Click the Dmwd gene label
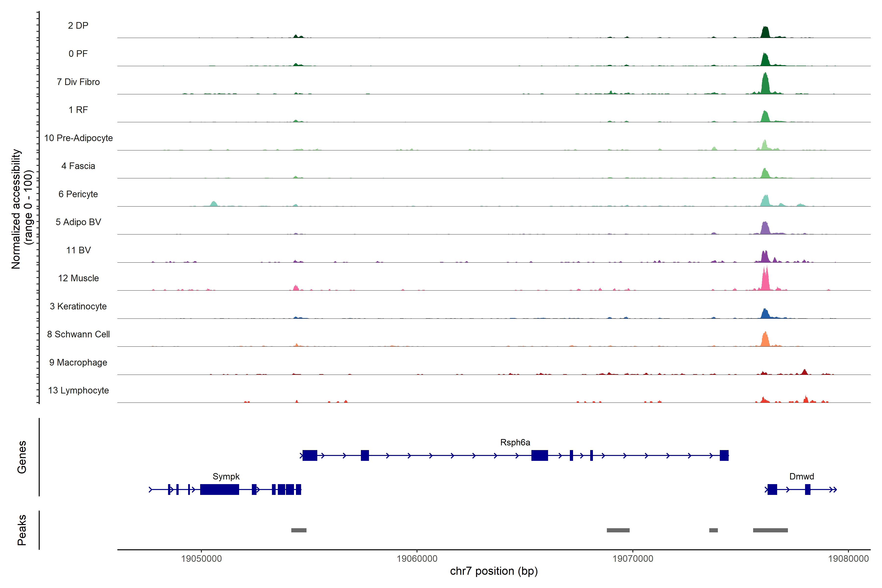Viewport: 882px width, 588px height. click(x=801, y=476)
